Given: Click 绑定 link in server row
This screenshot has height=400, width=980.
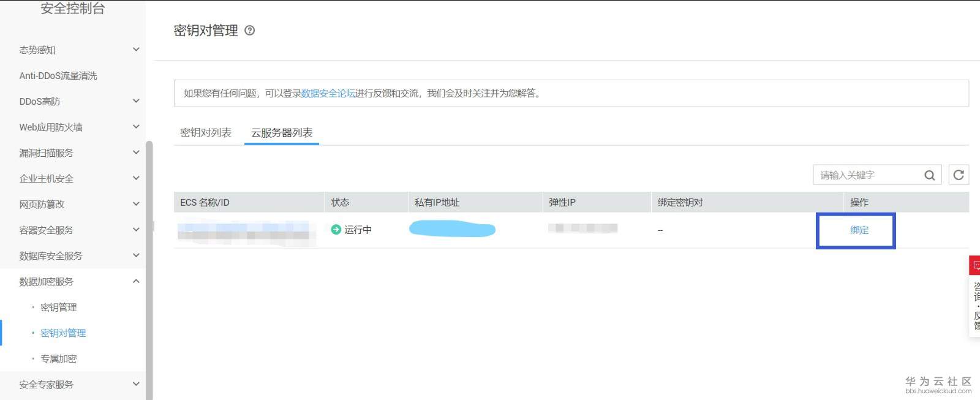Looking at the screenshot, I should coord(859,230).
